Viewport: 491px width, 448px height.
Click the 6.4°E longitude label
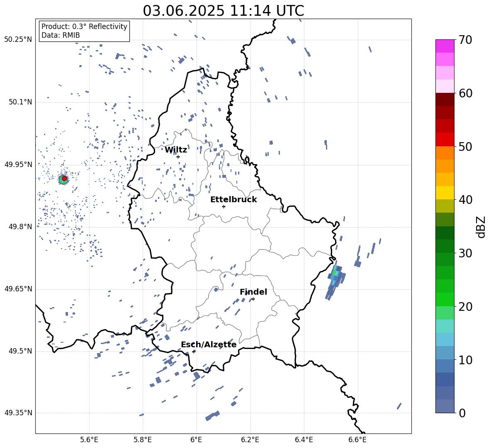(x=304, y=440)
